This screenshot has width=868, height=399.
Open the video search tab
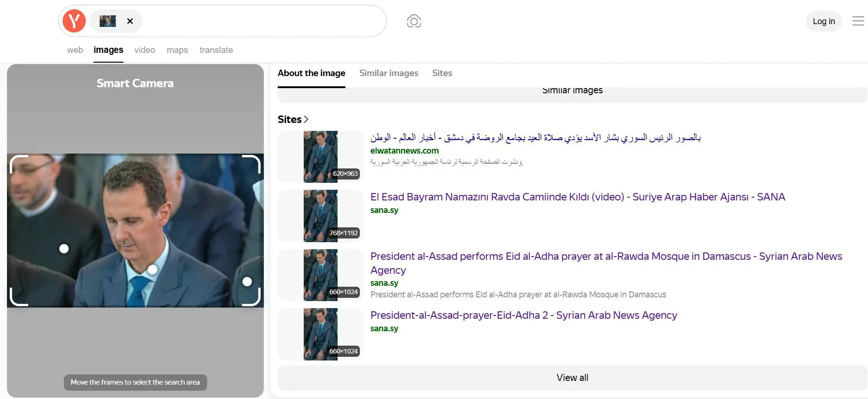coord(145,50)
